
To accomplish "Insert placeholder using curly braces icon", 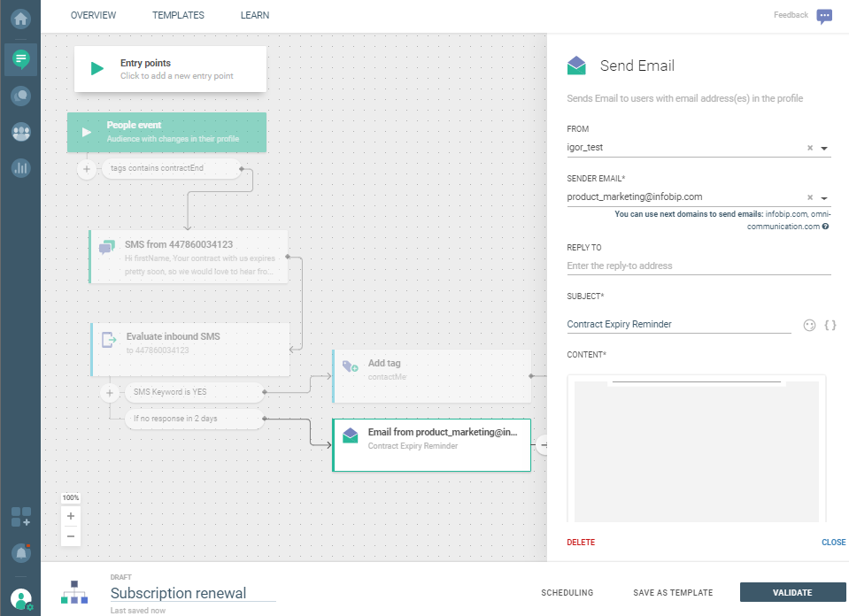I will 830,325.
